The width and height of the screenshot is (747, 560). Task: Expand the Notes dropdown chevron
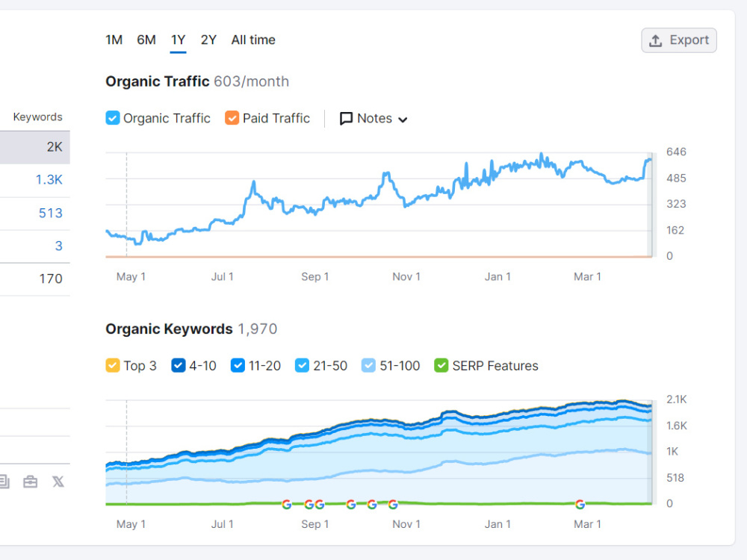403,119
